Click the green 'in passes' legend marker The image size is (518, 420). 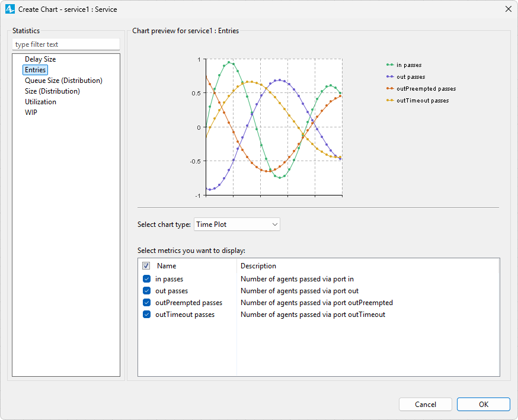[x=389, y=65]
